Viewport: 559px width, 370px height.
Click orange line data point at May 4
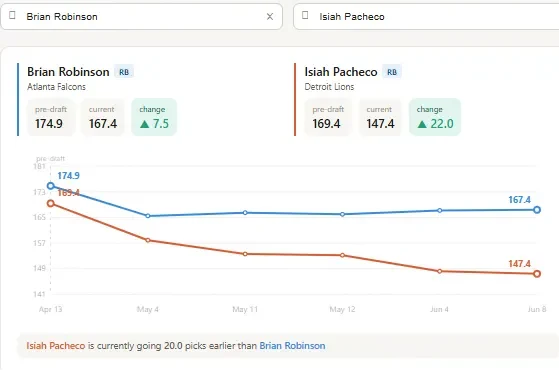[148, 240]
